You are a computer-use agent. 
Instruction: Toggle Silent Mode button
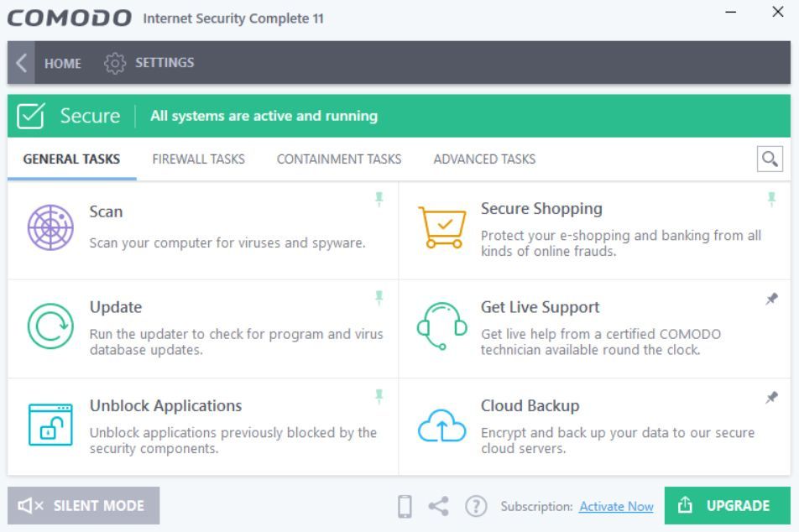point(84,505)
